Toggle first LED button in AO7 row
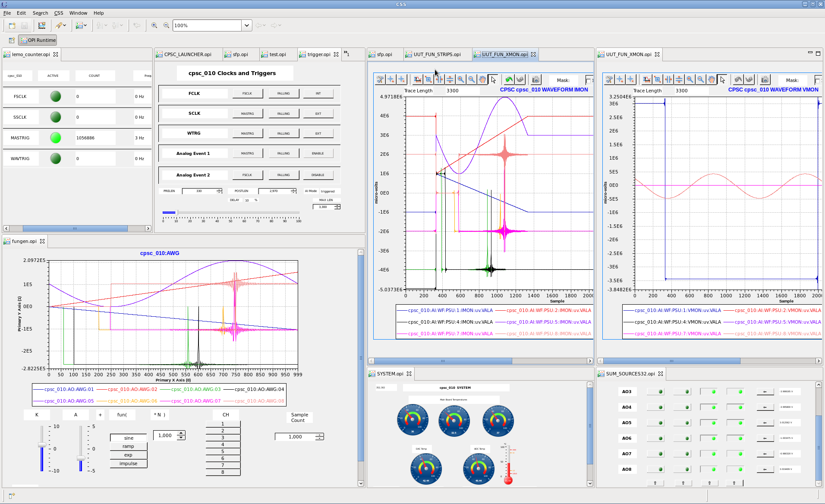 tap(655, 454)
